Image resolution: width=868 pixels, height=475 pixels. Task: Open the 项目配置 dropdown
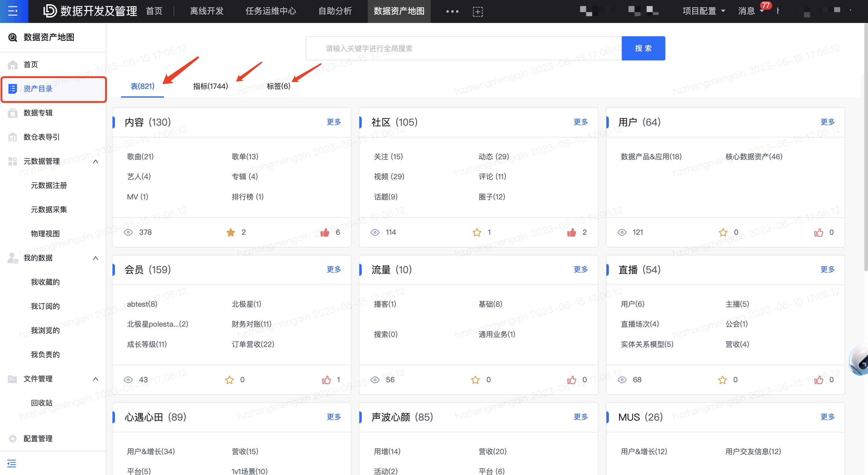pos(704,11)
